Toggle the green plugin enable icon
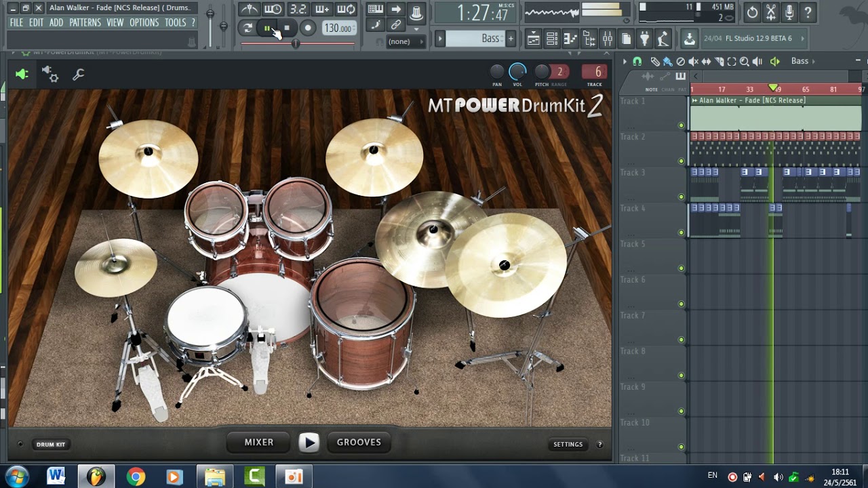This screenshot has height=488, width=868. pos(22,74)
